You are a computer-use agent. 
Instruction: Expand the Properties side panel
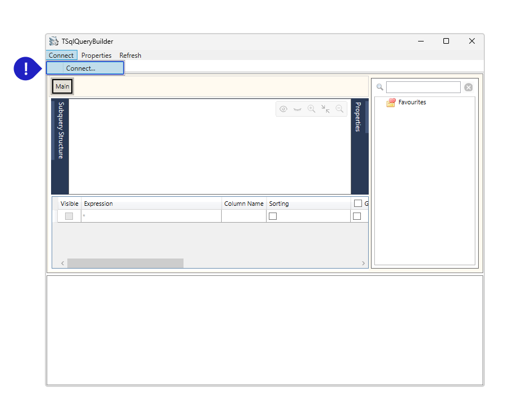click(358, 117)
